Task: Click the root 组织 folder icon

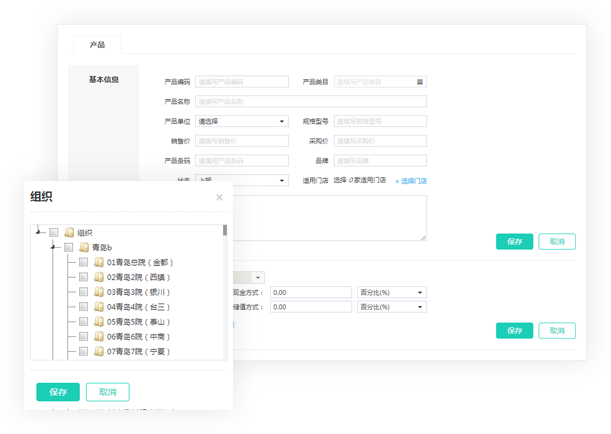Action: pyautogui.click(x=69, y=232)
